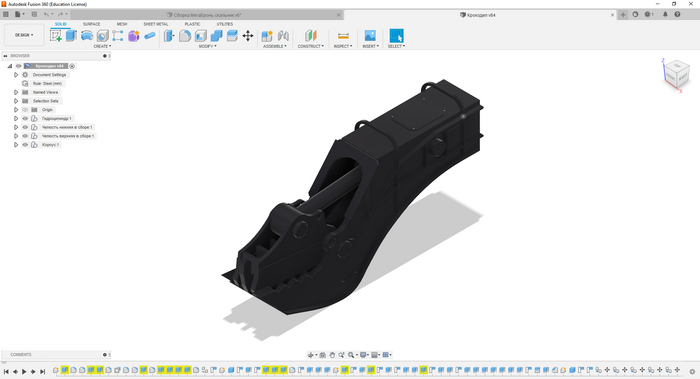Collapse the BROWSER panel
The height and width of the screenshot is (379, 700).
point(5,56)
